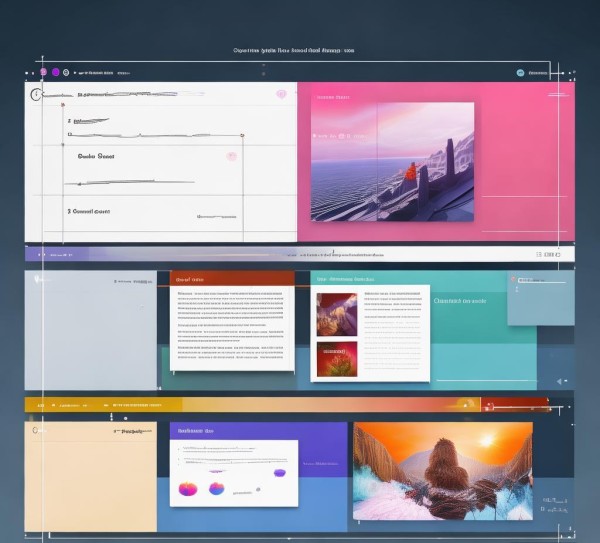Click the clock icon in white panel
Viewport: 600px width, 543px height.
pos(37,94)
